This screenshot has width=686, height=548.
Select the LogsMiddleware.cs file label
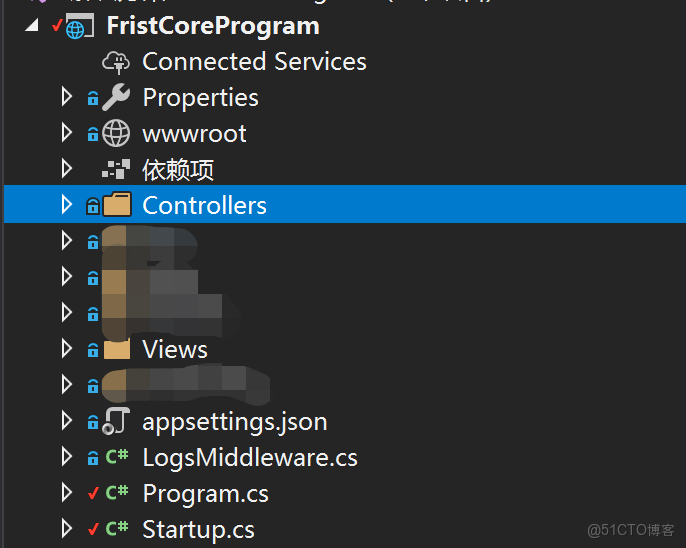pyautogui.click(x=250, y=458)
